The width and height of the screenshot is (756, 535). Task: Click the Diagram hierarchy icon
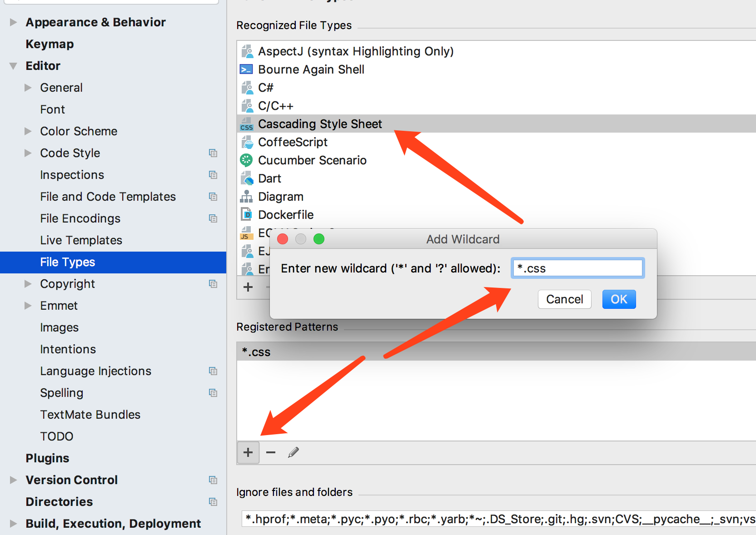point(246,196)
